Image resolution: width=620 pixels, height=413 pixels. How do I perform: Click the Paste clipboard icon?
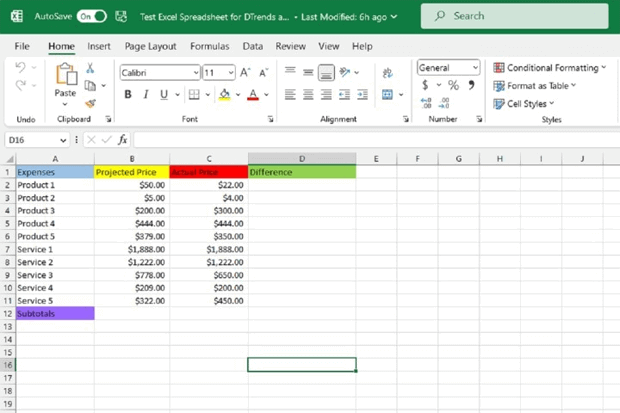click(x=65, y=76)
